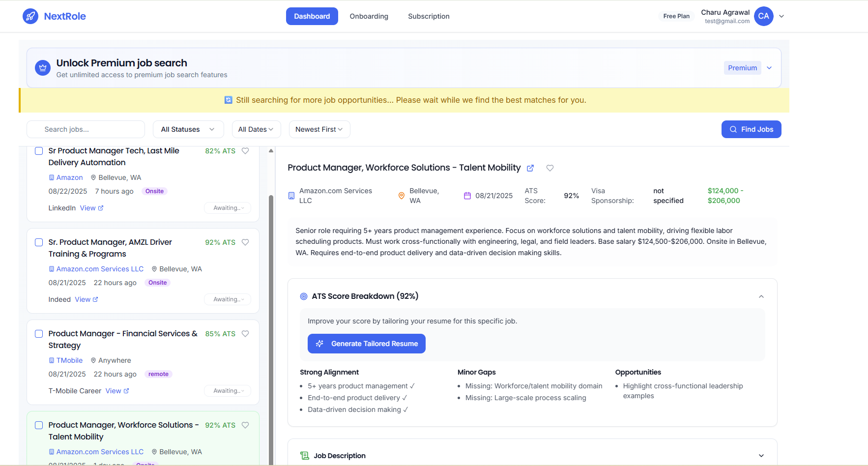Open the Subscription tab
868x466 pixels.
429,16
